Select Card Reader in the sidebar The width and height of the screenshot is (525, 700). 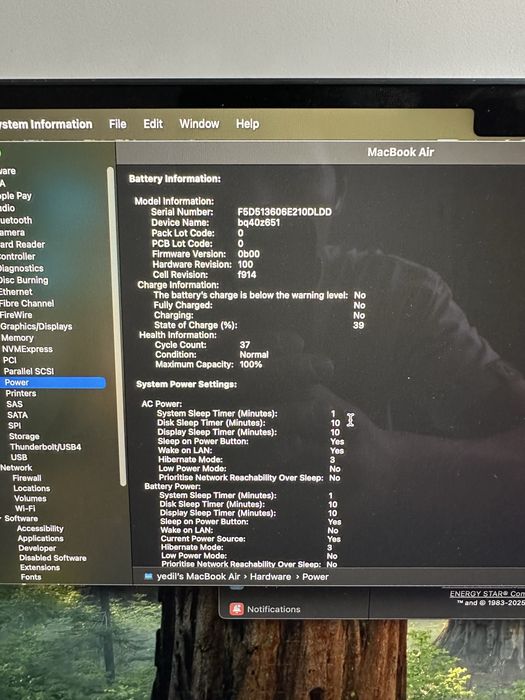point(22,244)
